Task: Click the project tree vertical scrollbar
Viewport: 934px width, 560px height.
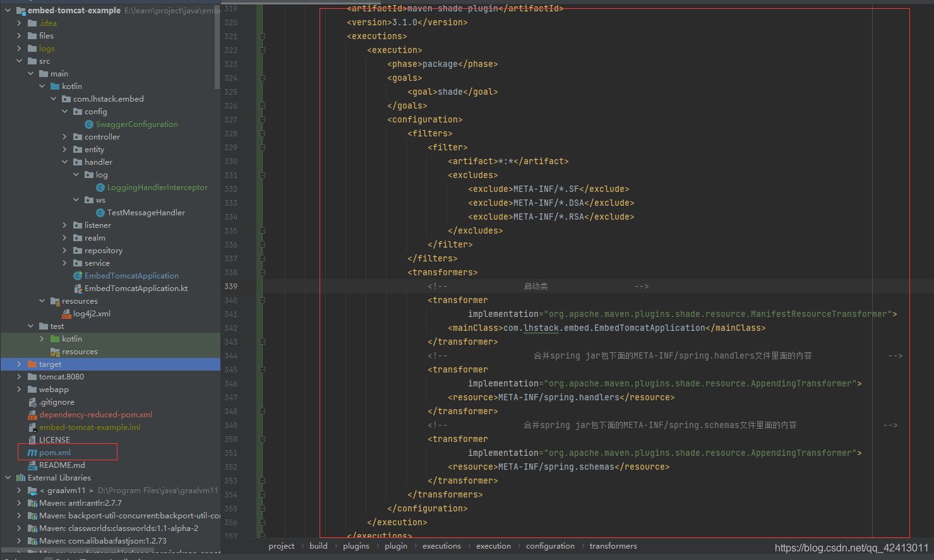Action: click(x=217, y=45)
